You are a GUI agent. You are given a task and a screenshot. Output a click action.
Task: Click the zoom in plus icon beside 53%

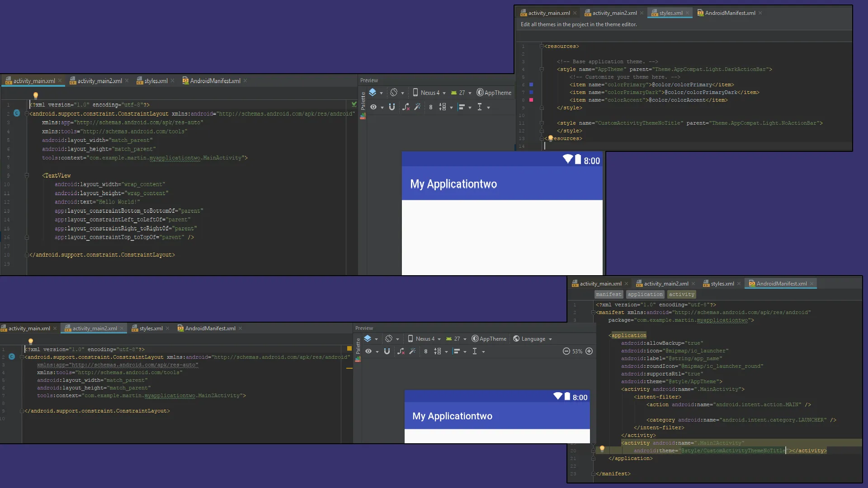point(589,351)
